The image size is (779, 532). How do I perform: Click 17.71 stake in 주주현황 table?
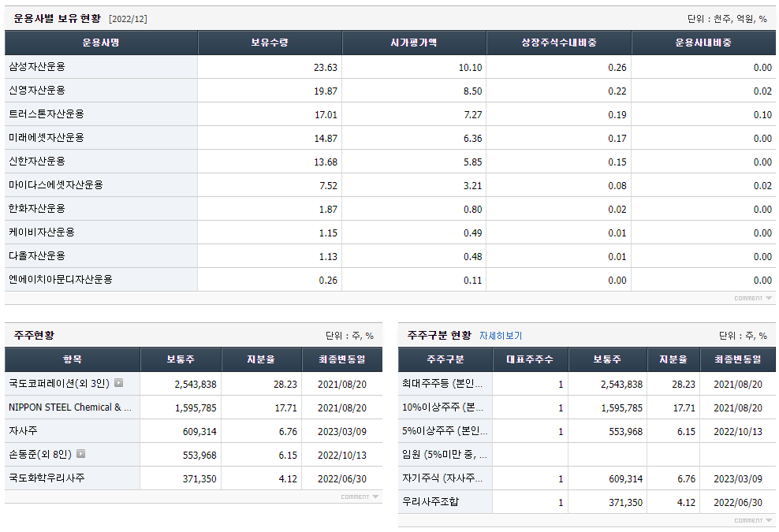pos(285,408)
